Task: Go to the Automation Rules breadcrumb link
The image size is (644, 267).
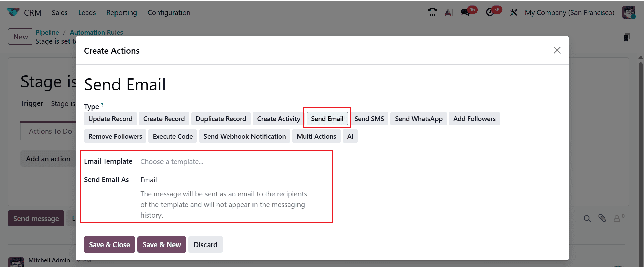Action: tap(96, 32)
